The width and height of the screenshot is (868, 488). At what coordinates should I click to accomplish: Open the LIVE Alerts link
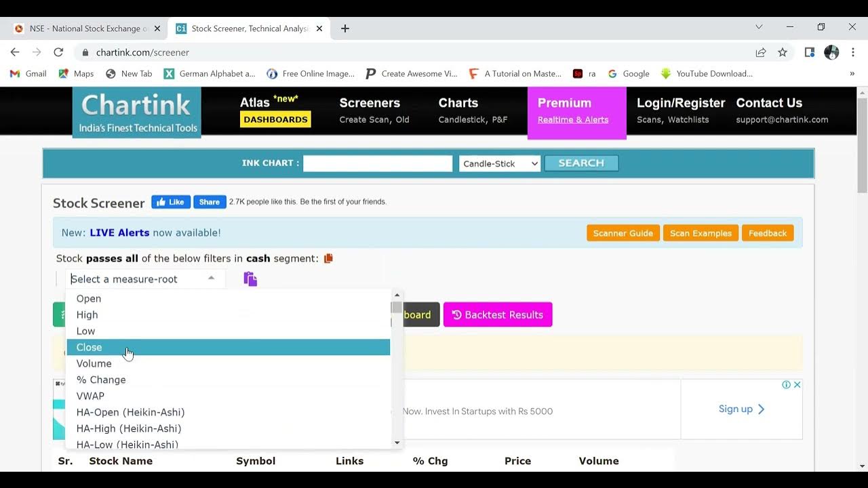[119, 232]
